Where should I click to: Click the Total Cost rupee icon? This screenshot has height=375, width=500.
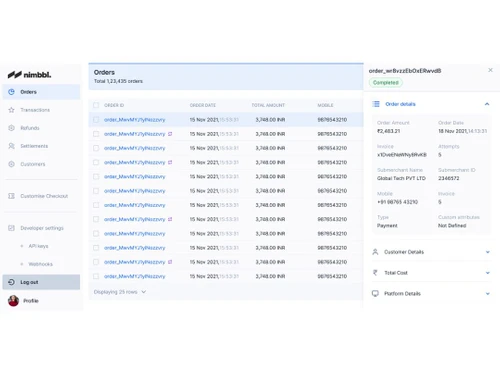(375, 273)
